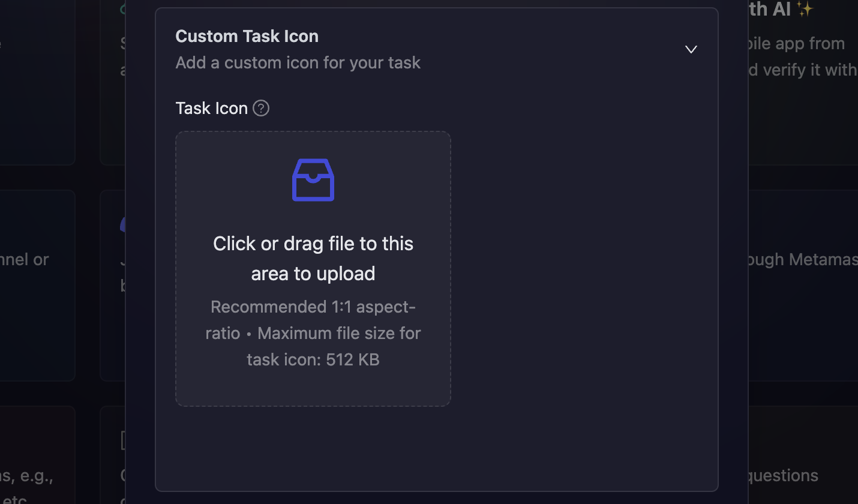Click the "Custom Task Icon" section heading

click(247, 36)
